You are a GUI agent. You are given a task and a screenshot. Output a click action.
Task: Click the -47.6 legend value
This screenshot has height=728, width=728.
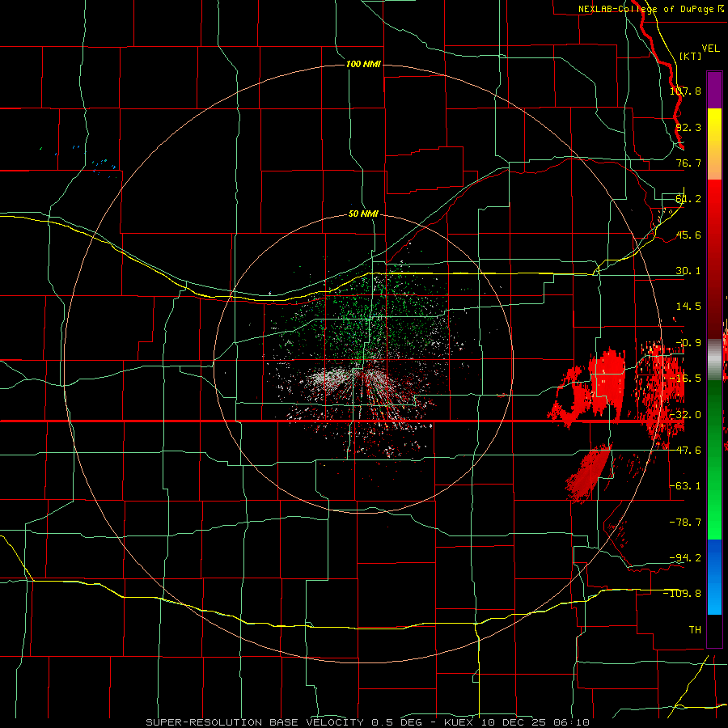click(x=685, y=451)
